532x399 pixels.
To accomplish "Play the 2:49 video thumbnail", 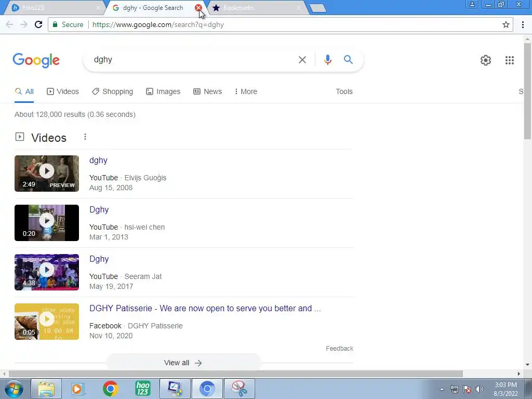I will click(47, 174).
